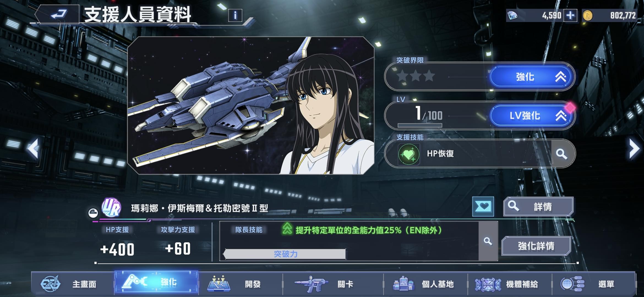Screen dimensions: 644x297
Task: Open HP恢復 skill magnifier icon
Action: click(x=561, y=154)
